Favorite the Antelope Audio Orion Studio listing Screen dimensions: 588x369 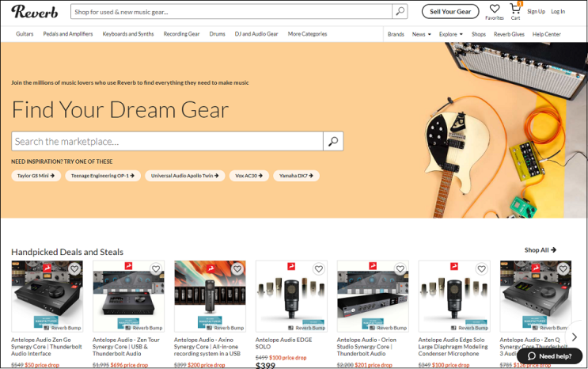(x=400, y=268)
